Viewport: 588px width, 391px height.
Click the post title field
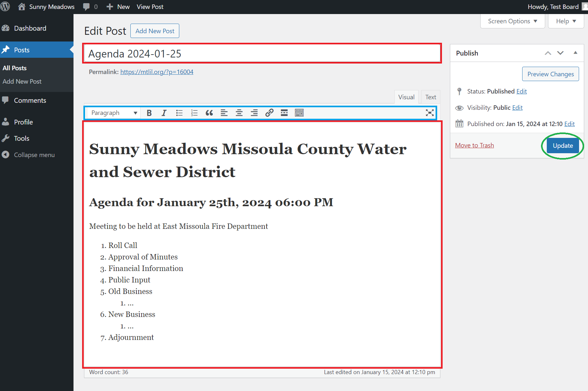(x=262, y=53)
